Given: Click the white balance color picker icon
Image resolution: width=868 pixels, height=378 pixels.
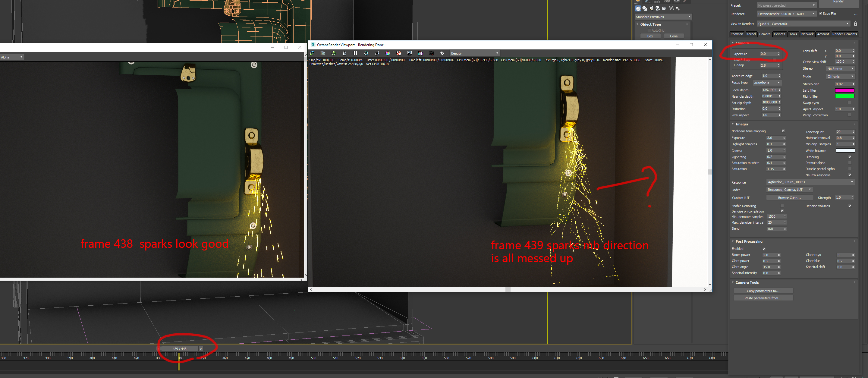Looking at the screenshot, I should (x=388, y=53).
